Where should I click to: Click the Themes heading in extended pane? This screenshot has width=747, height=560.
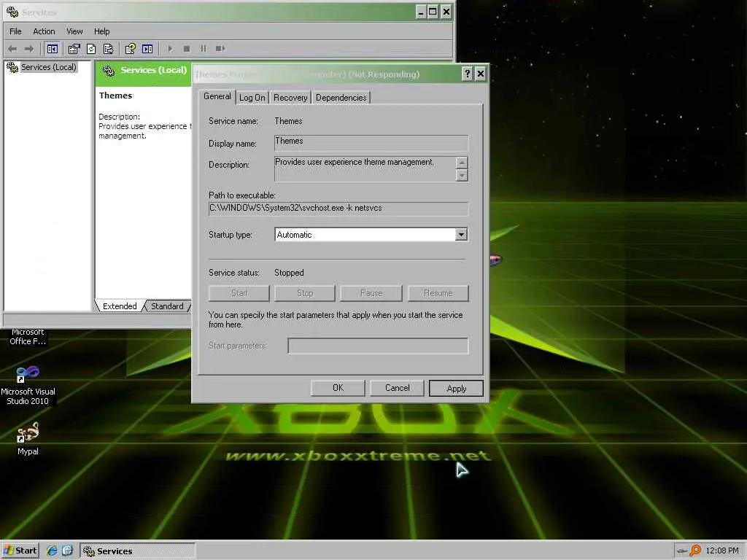point(115,96)
